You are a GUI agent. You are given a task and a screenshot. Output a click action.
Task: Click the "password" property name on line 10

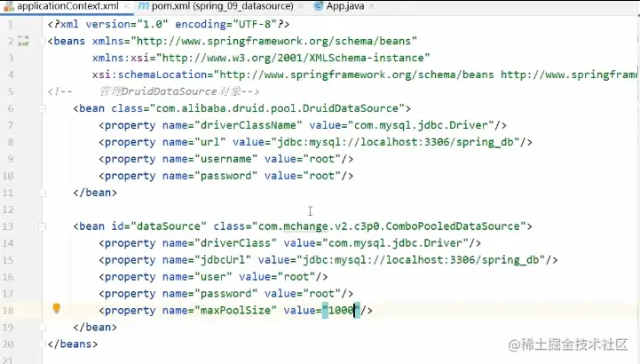[x=225, y=176]
